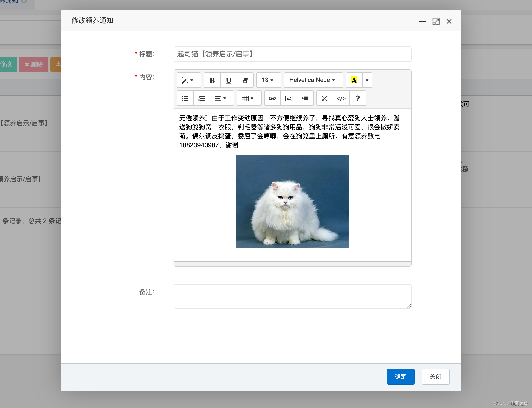
Task: Open the Helvetica Neue font family dropdown
Action: pyautogui.click(x=313, y=80)
